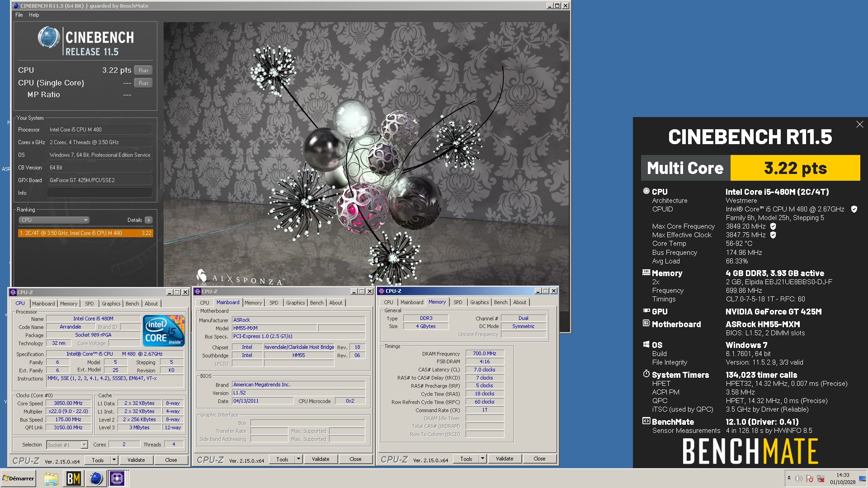868x488 pixels.
Task: Click the Code Name Arrandale value
Action: pyautogui.click(x=71, y=327)
